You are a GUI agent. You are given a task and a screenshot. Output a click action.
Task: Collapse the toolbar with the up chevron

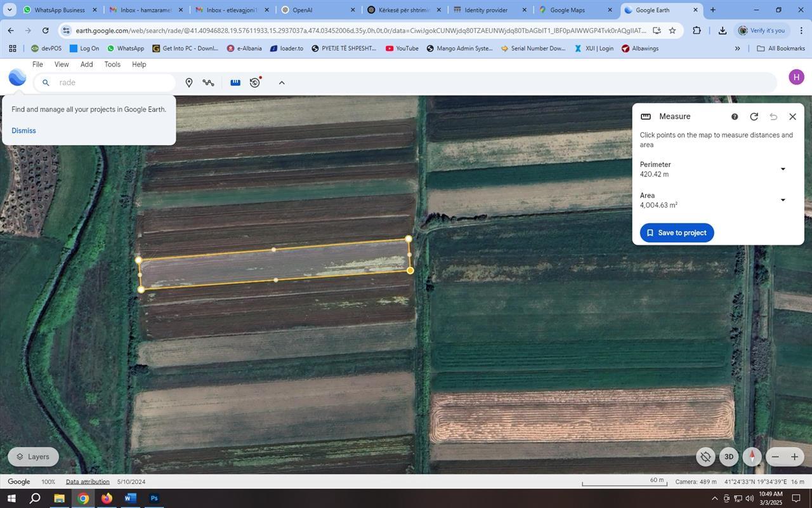tap(282, 83)
